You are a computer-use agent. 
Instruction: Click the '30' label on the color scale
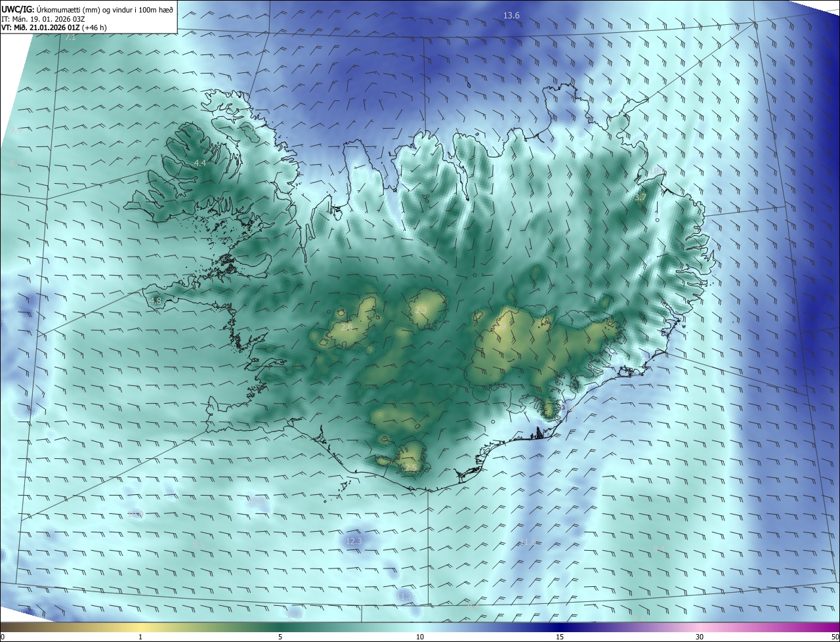pyautogui.click(x=700, y=637)
